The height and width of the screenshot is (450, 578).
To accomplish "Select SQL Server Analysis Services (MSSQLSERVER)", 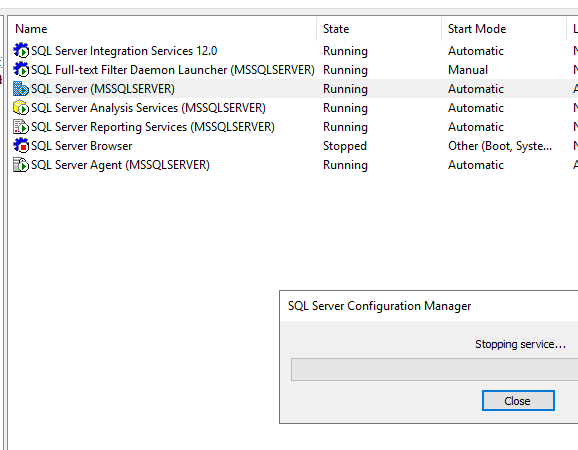I will click(x=148, y=108).
